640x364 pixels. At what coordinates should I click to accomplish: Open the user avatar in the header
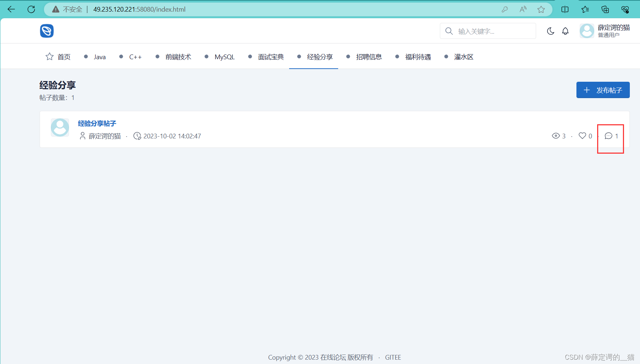(x=587, y=31)
